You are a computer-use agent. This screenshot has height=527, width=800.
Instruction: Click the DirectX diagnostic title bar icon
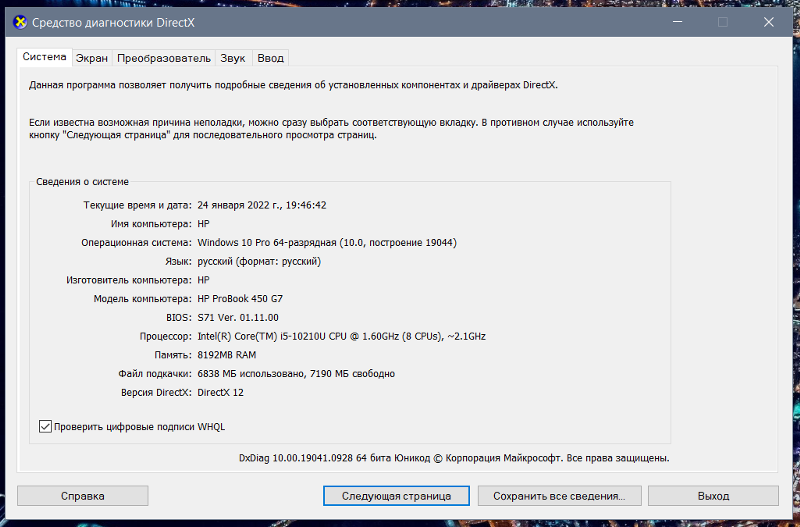[x=19, y=22]
